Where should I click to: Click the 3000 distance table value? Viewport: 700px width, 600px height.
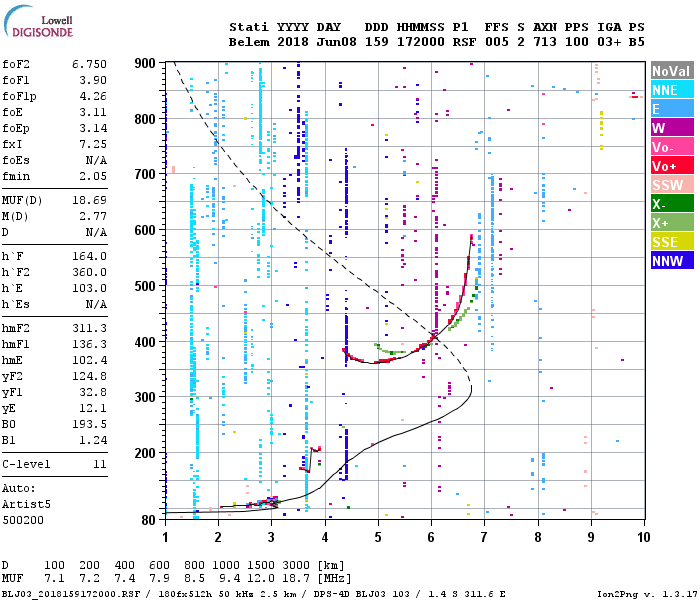(x=296, y=565)
